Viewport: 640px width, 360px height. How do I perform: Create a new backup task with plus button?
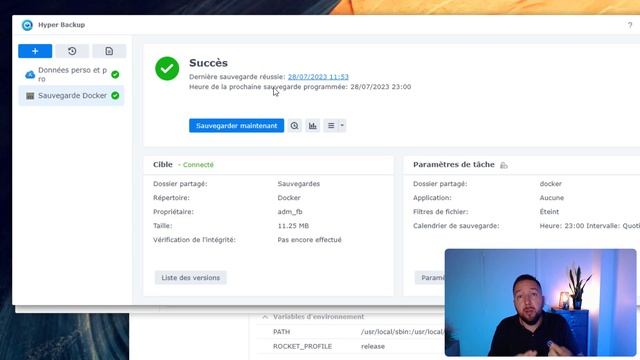[x=35, y=51]
